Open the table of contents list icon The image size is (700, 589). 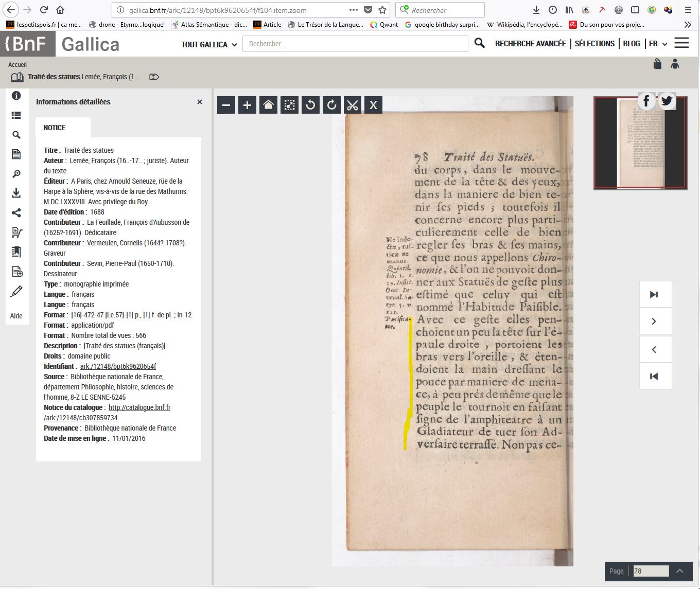16,116
